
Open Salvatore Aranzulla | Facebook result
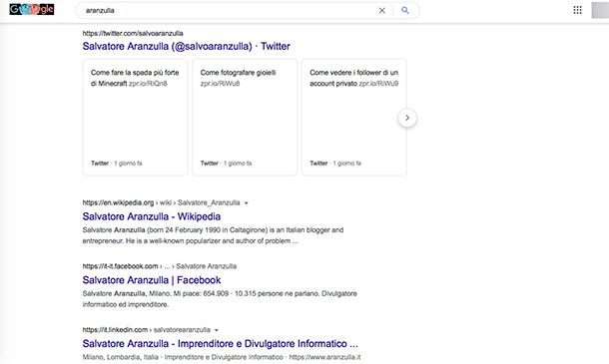click(x=152, y=280)
